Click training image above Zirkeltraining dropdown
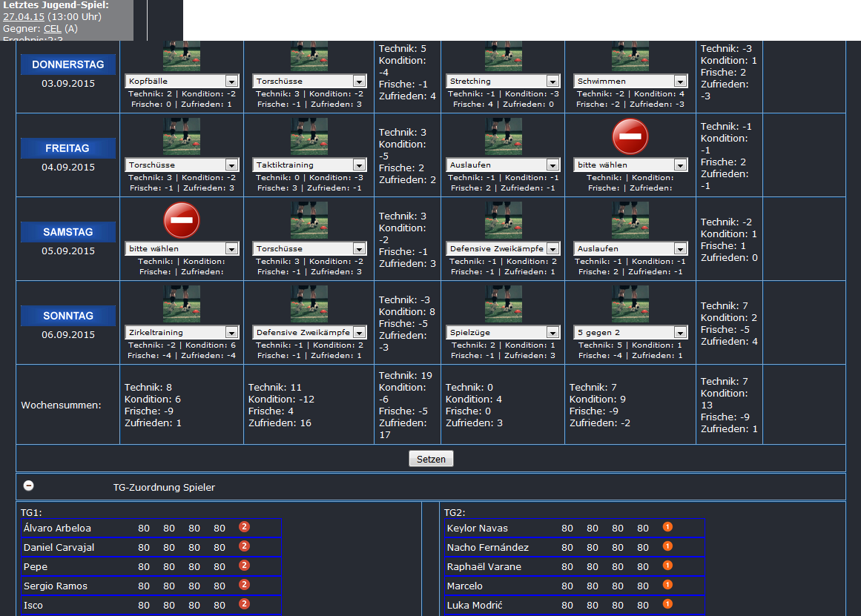861x616 pixels. 182,304
